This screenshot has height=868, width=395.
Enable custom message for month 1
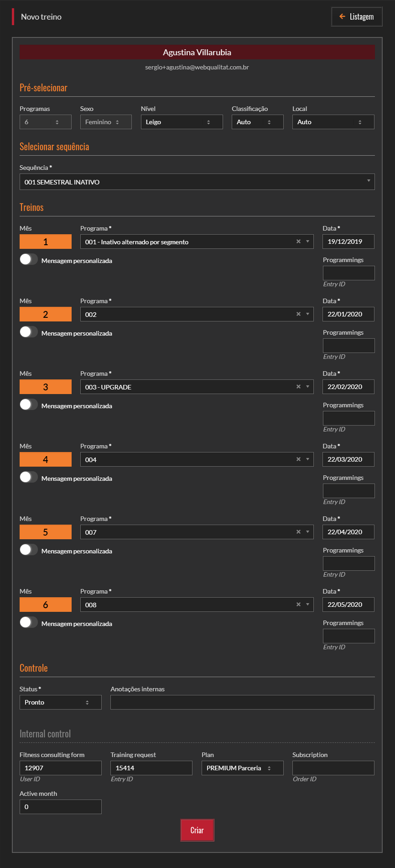(28, 260)
